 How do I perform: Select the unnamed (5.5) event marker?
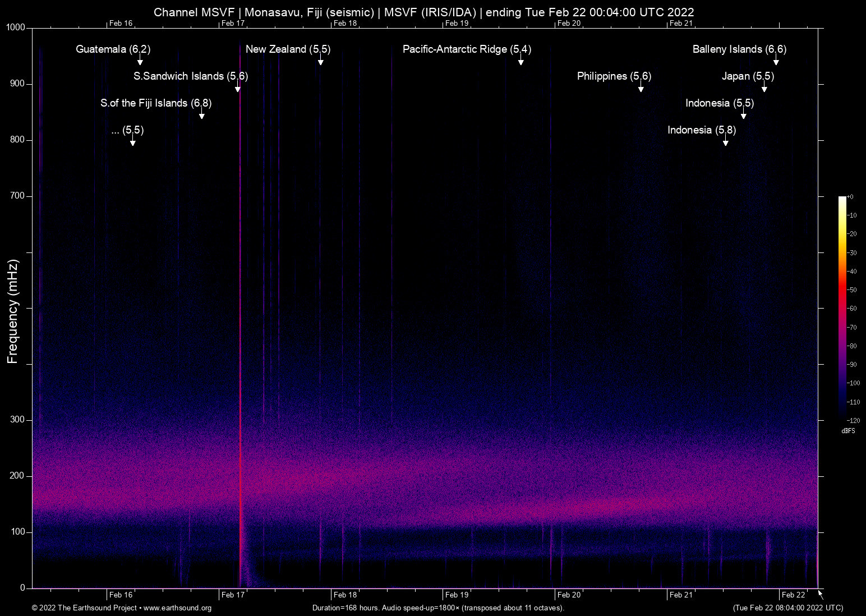pyautogui.click(x=133, y=144)
